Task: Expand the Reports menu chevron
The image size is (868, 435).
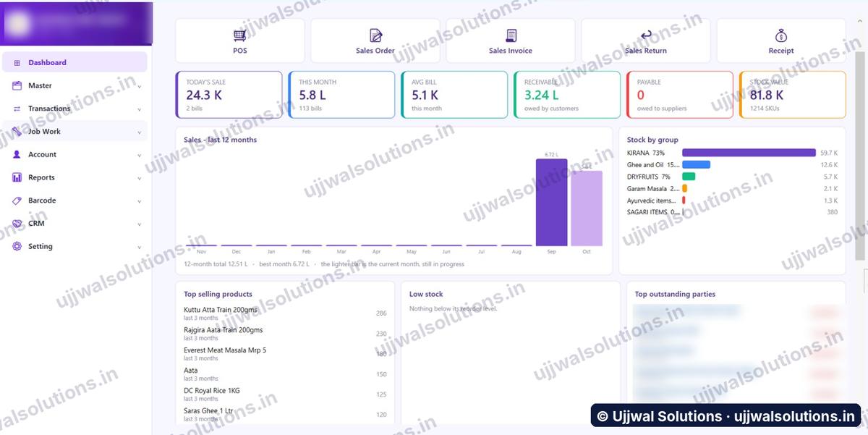Action: click(139, 179)
